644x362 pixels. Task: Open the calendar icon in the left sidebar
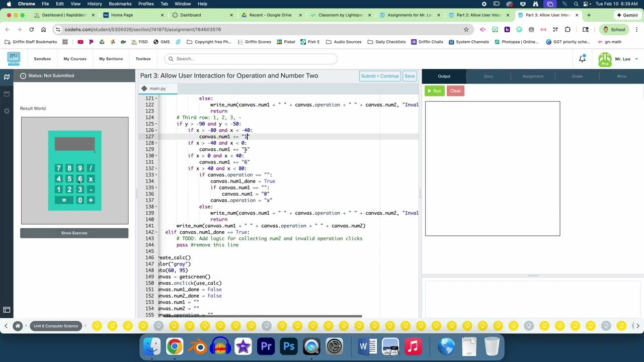tap(7, 94)
